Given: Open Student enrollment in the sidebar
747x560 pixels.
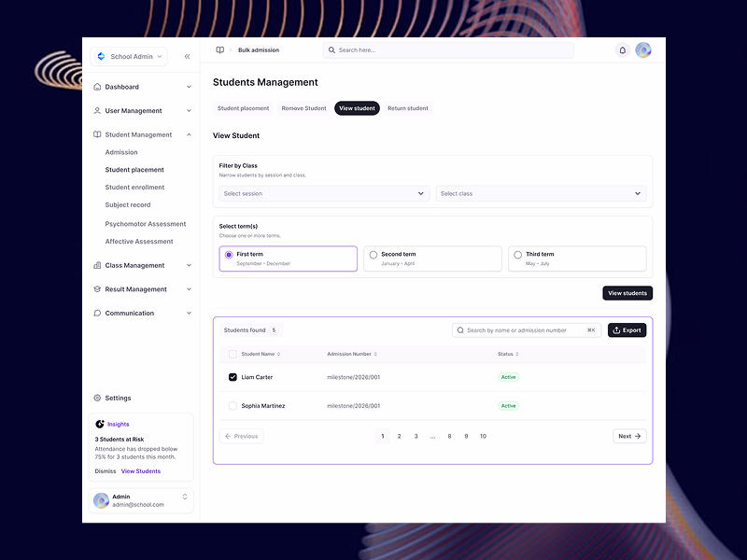Looking at the screenshot, I should pos(134,188).
